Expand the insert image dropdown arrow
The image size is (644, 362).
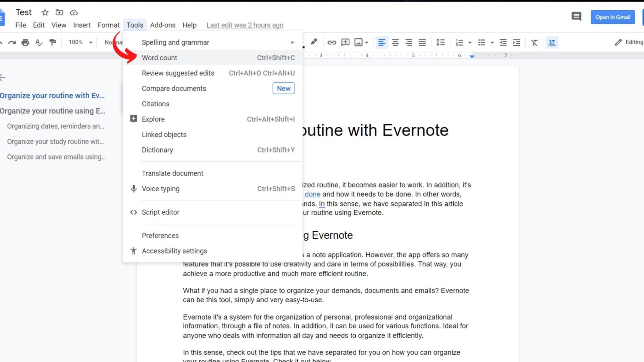366,42
